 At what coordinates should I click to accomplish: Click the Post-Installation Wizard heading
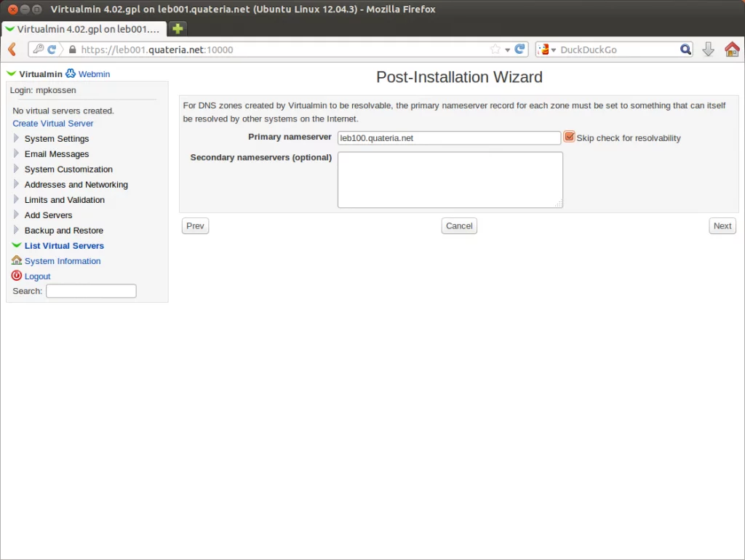459,77
